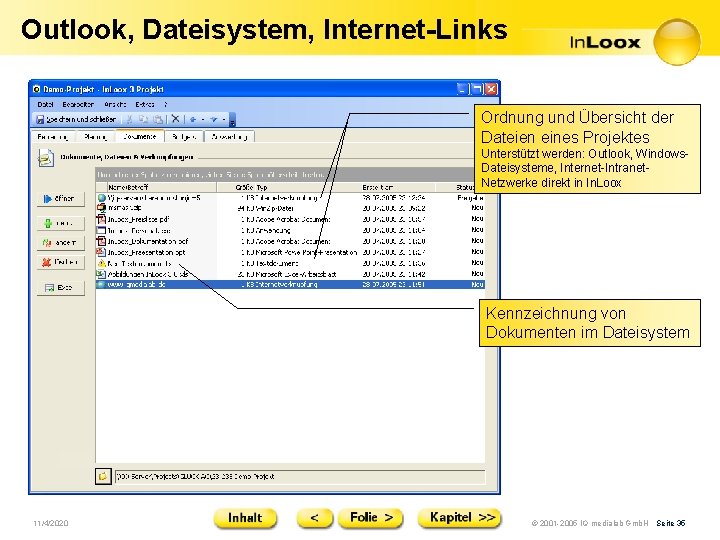
Task: Click the folder browse icon beside path field
Action: [x=103, y=476]
